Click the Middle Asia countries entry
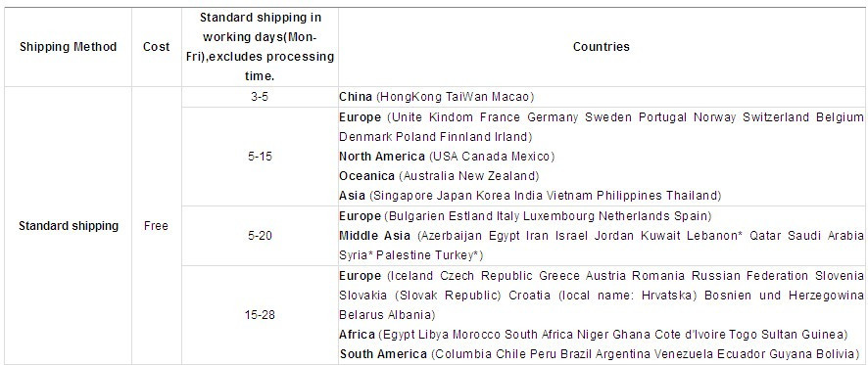The image size is (868, 365). (x=602, y=246)
